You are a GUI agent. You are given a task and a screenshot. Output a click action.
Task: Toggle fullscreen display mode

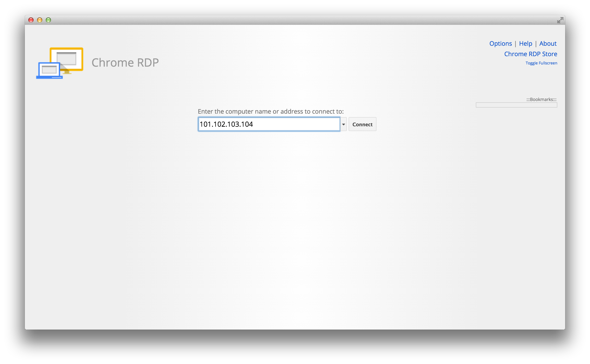542,63
